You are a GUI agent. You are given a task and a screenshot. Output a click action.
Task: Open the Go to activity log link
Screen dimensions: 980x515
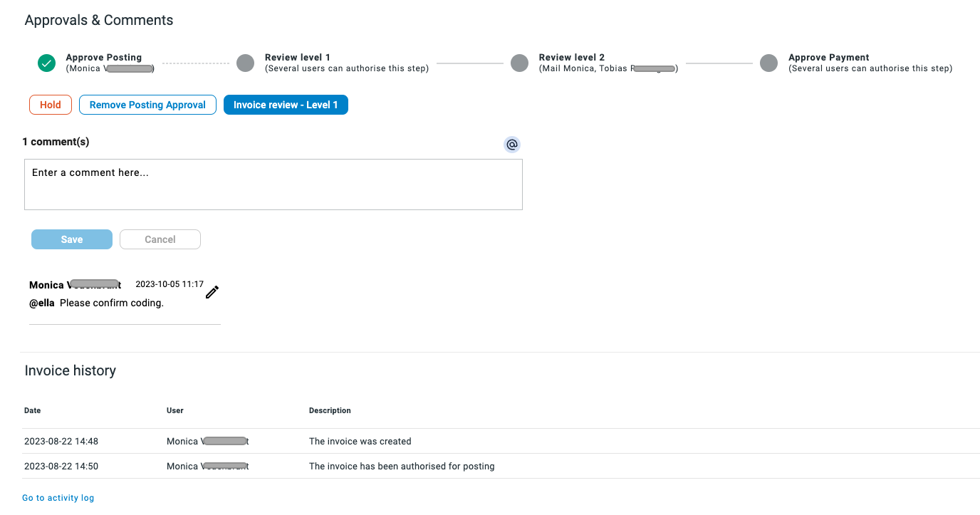tap(58, 498)
